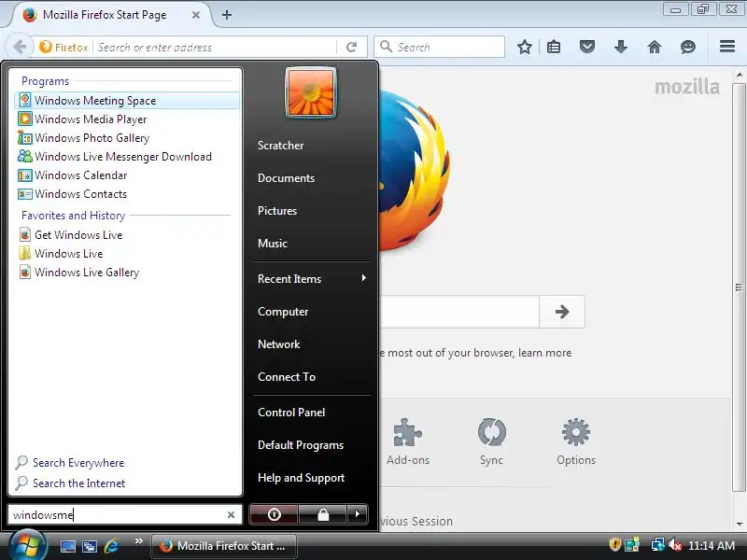
Task: Click the Start menu power button
Action: point(274,514)
